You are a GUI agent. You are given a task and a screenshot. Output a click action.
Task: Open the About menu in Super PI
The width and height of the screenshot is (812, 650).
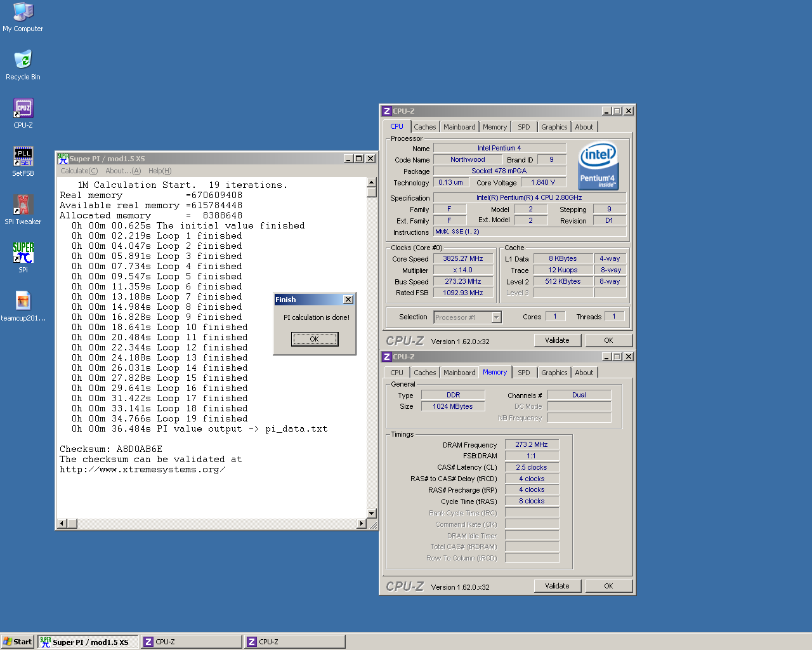coord(123,171)
